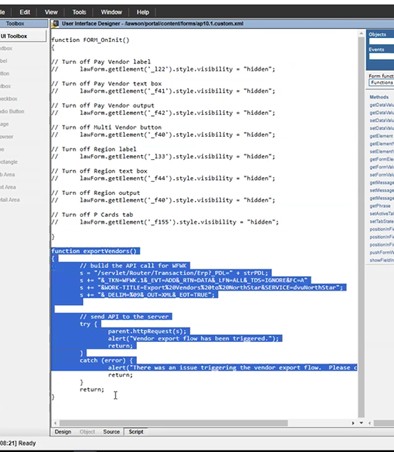Click the 'Vendor export flow has been triggered' alert line
The width and height of the screenshot is (394, 452).
195,339
